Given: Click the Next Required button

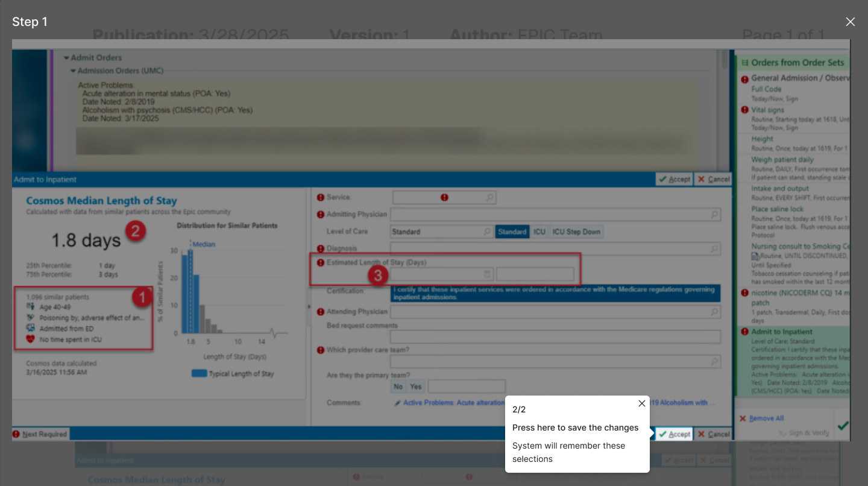Looking at the screenshot, I should [40, 434].
